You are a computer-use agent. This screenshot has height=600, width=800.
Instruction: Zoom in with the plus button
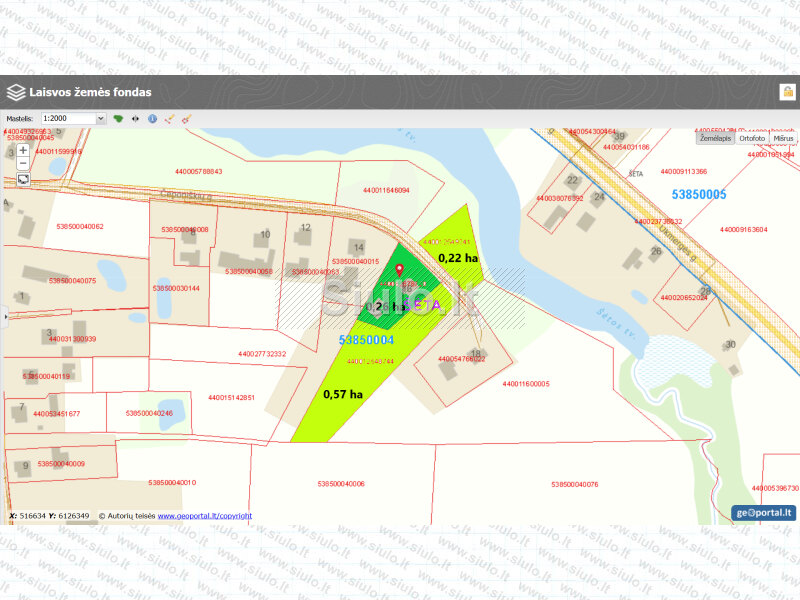click(x=23, y=150)
